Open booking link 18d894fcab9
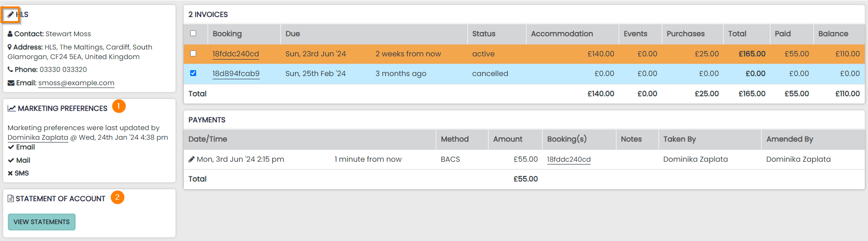The width and height of the screenshot is (868, 241). click(x=236, y=74)
